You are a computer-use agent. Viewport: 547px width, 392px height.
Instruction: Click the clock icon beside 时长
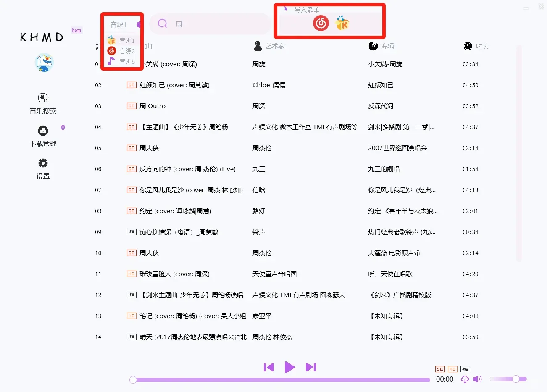coord(467,46)
